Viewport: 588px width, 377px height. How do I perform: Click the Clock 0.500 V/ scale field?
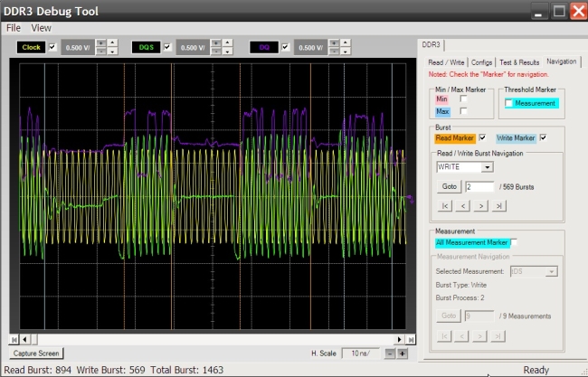pyautogui.click(x=78, y=48)
